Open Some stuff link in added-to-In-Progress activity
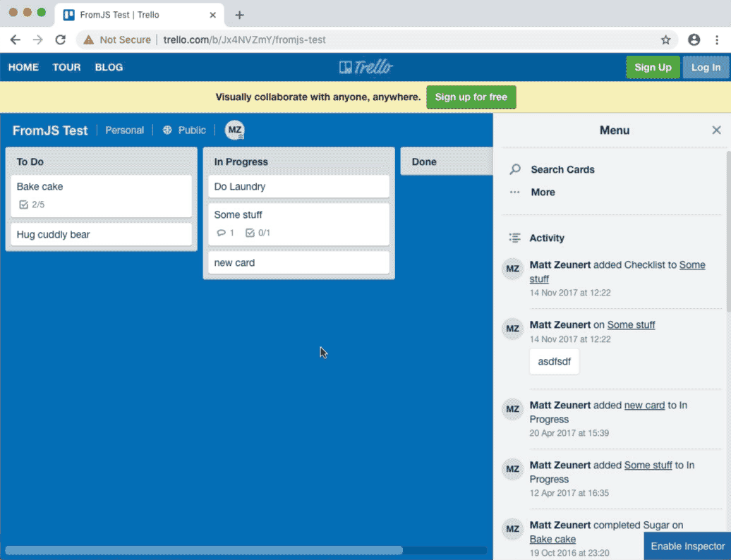 pos(648,465)
